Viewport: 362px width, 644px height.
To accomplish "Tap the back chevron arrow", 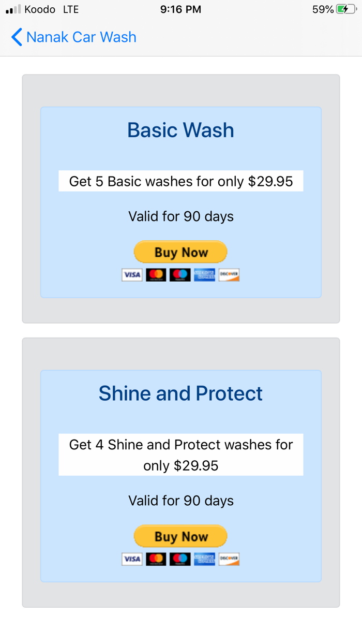I will pos(17,37).
